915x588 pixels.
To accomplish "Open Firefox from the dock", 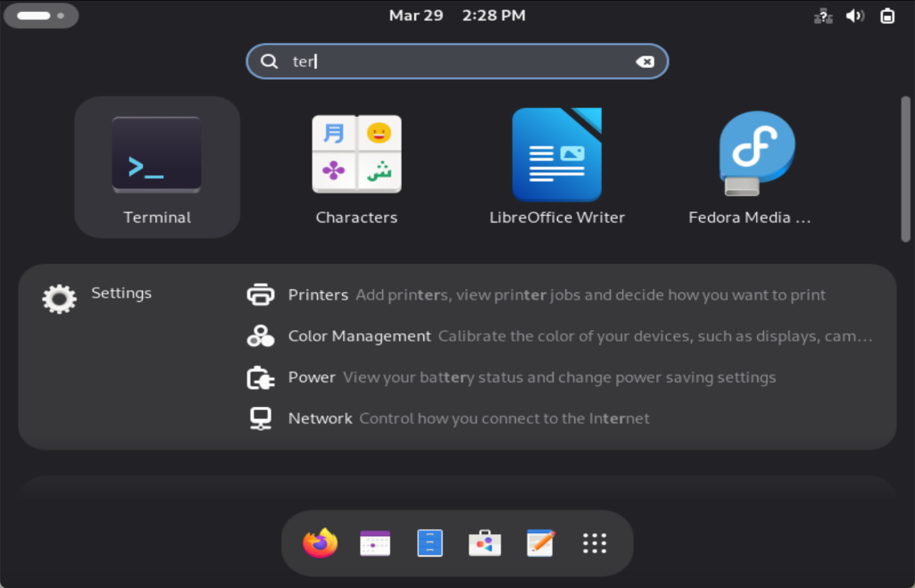I will (320, 543).
